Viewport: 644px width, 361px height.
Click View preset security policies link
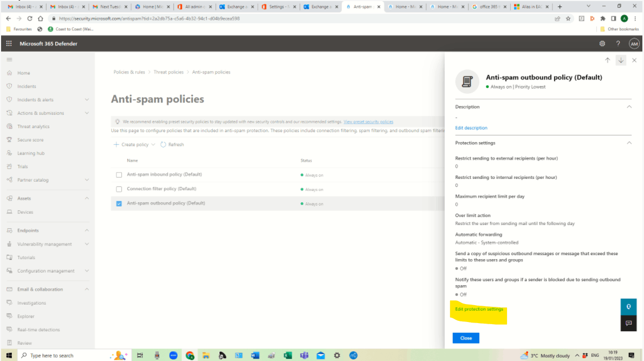368,122
